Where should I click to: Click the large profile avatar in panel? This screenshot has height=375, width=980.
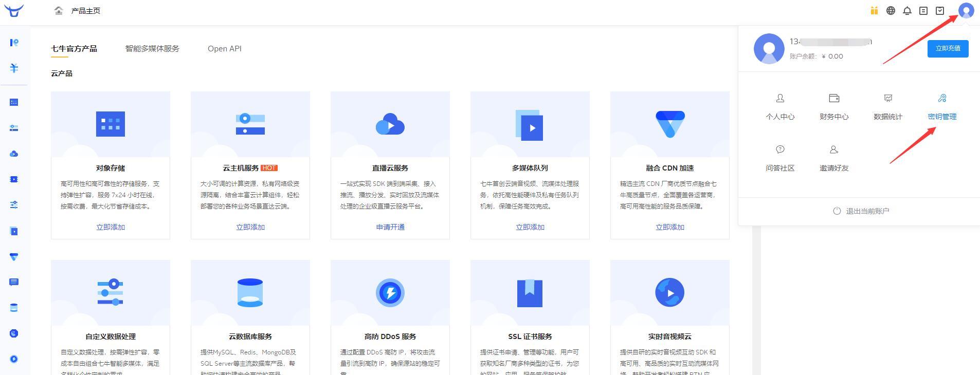(x=769, y=49)
